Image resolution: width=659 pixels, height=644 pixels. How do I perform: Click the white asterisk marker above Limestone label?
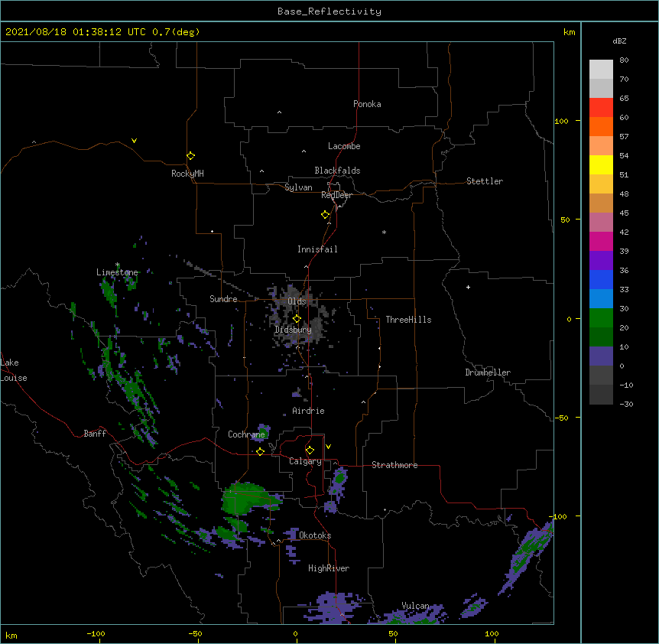(118, 265)
